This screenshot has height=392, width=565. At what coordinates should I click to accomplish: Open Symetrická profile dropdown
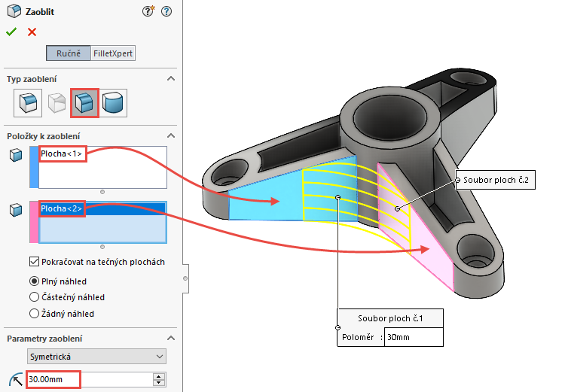tap(96, 357)
